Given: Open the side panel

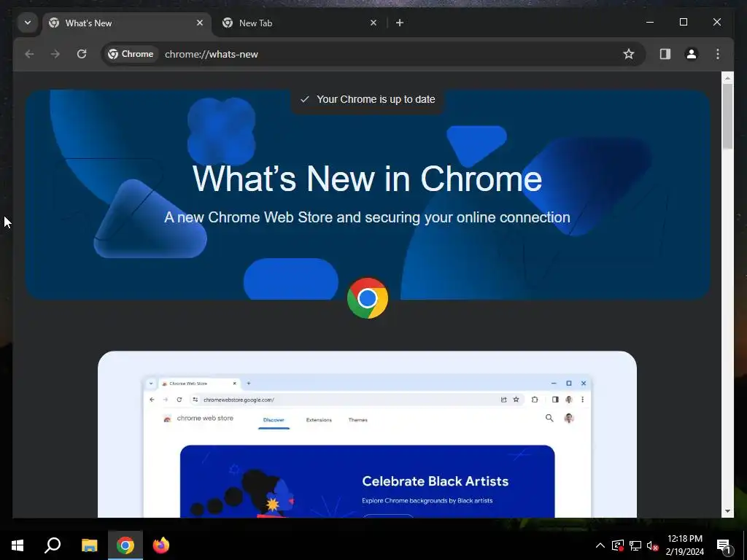Looking at the screenshot, I should click(665, 54).
